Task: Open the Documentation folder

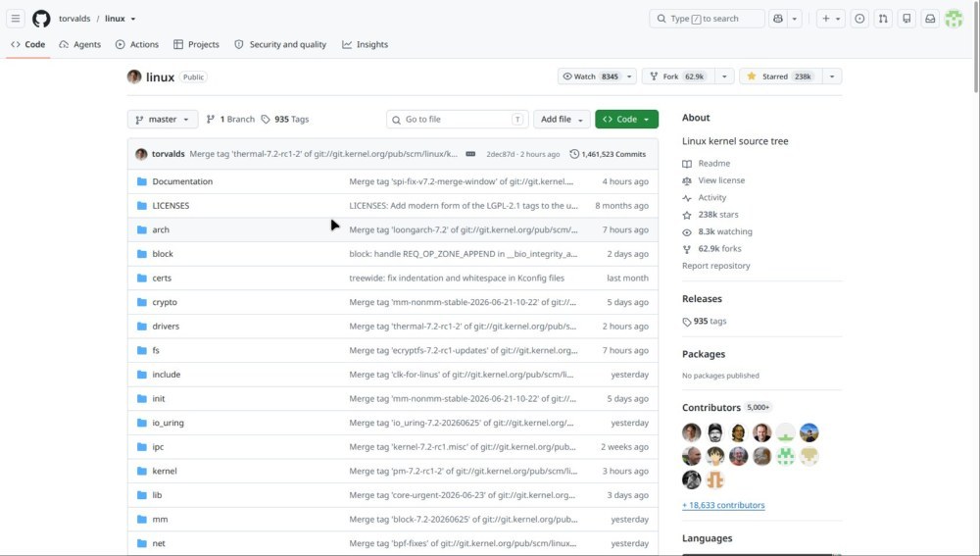Action: pyautogui.click(x=182, y=181)
